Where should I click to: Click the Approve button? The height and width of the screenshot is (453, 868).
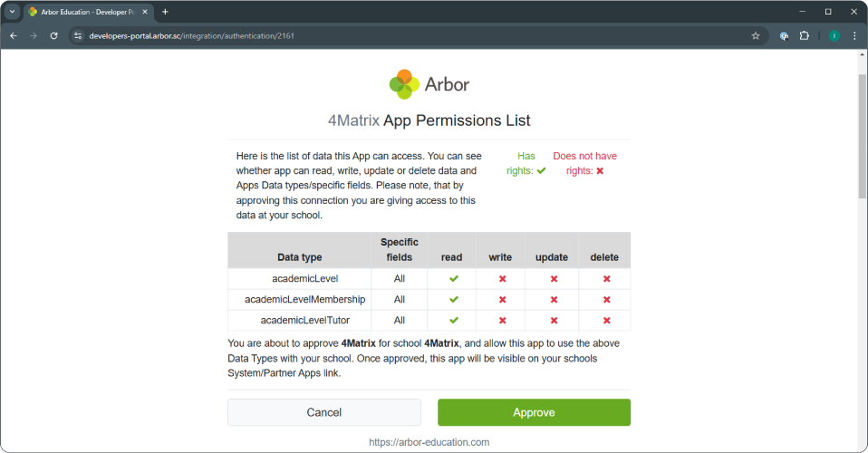point(534,412)
